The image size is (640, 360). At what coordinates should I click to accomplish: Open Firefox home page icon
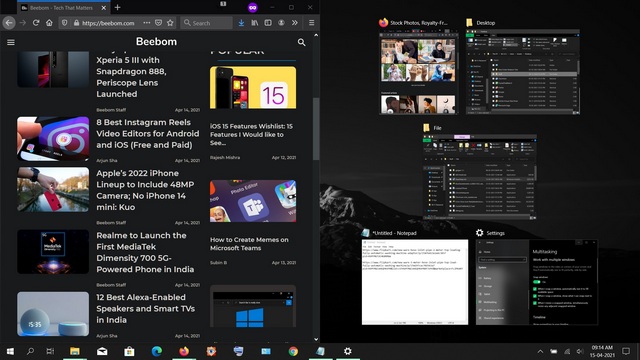click(49, 23)
